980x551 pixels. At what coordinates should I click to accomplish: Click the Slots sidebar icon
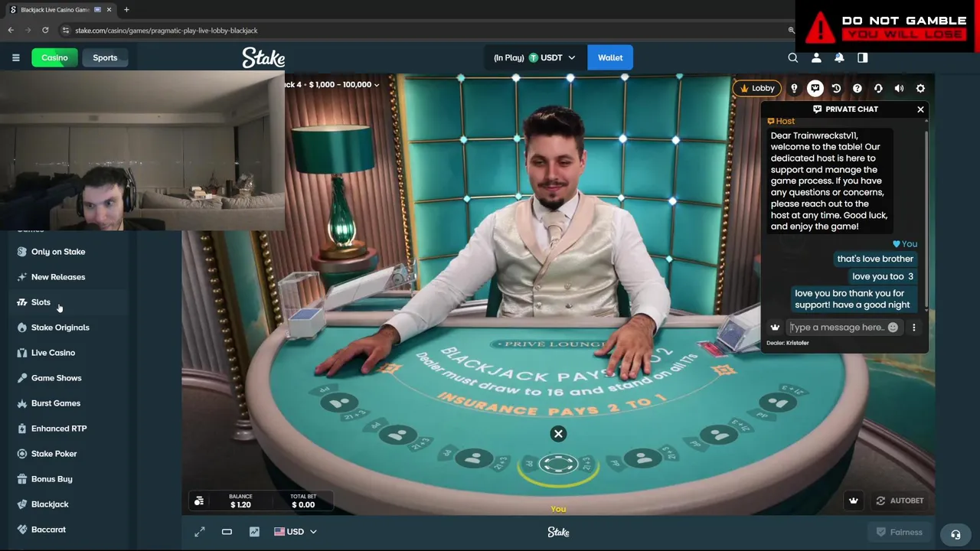(x=21, y=302)
